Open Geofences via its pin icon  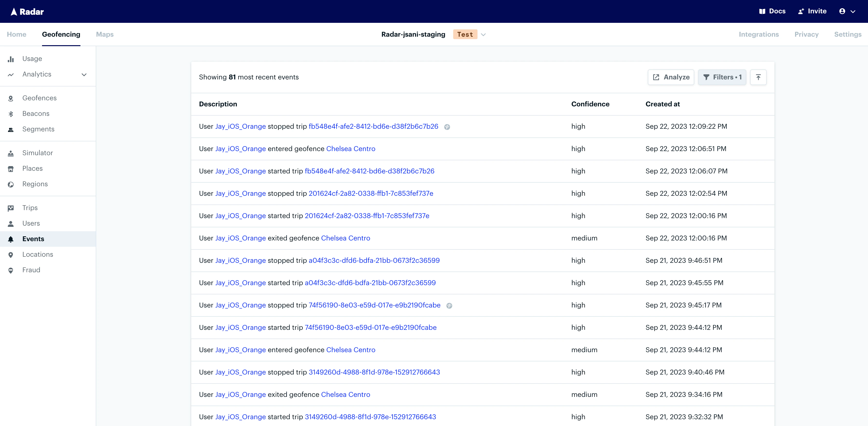[x=11, y=98]
